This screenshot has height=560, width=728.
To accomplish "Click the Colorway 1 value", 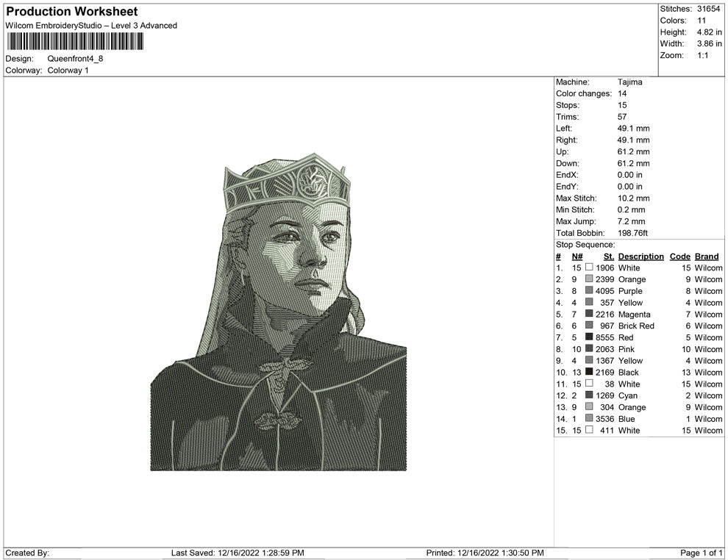I will point(68,71).
